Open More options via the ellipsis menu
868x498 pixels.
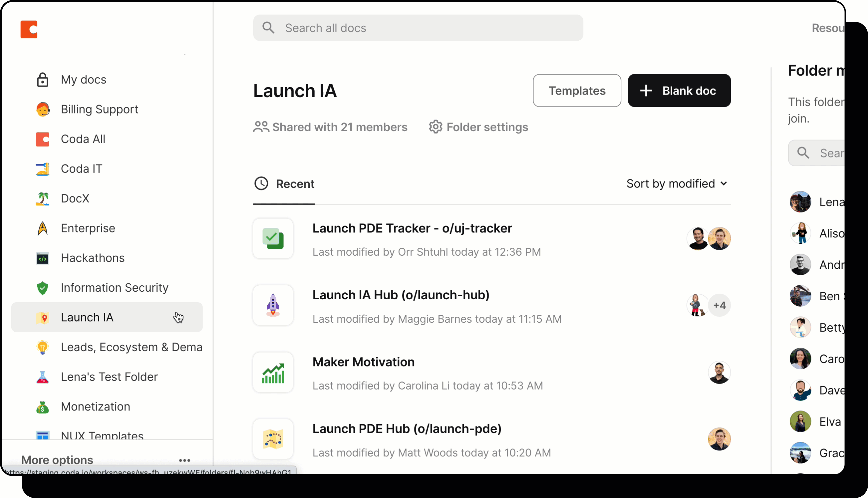185,460
